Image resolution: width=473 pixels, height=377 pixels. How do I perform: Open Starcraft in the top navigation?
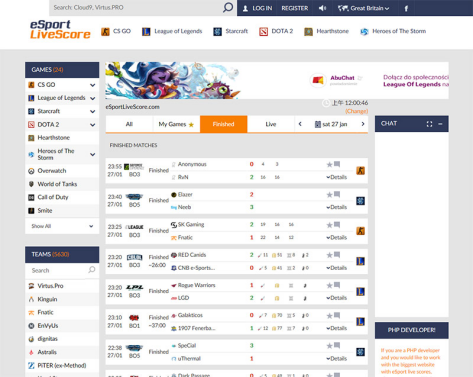click(x=231, y=31)
